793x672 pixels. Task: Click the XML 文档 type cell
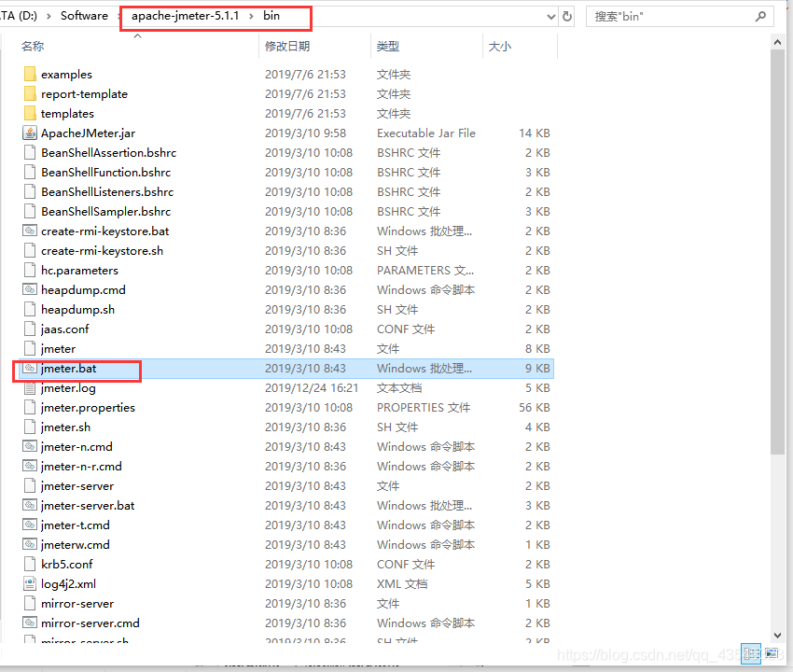402,584
